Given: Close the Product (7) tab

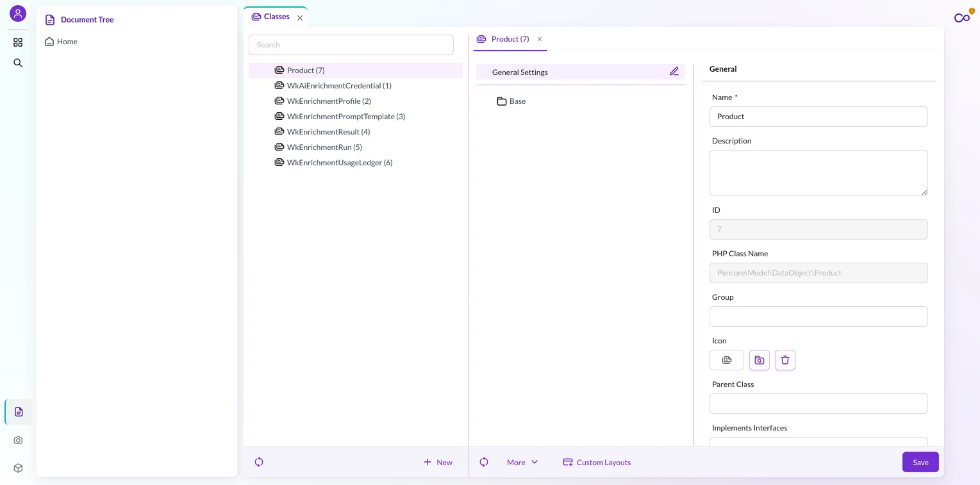Looking at the screenshot, I should click(540, 39).
